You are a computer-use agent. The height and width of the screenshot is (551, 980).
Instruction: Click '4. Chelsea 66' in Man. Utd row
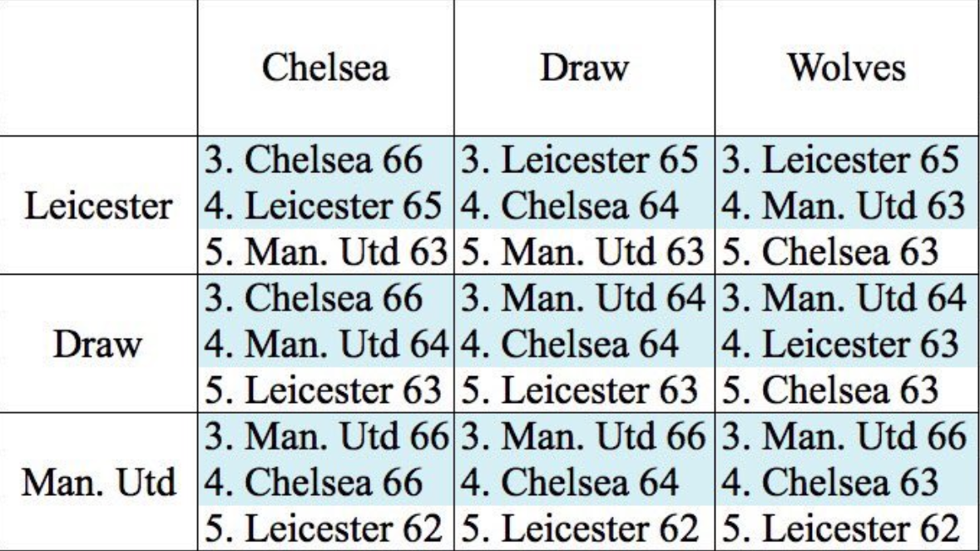313,482
